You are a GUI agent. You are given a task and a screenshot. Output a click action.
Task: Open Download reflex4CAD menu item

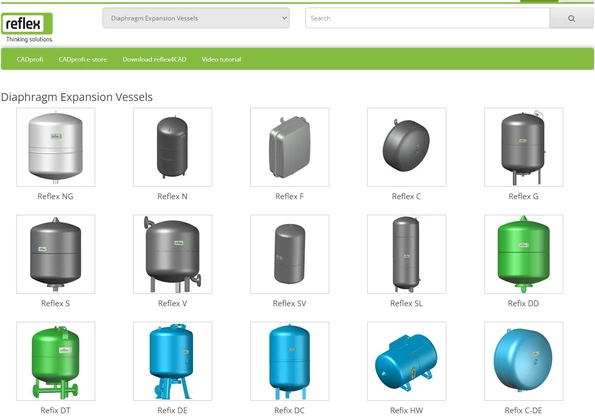pyautogui.click(x=154, y=59)
